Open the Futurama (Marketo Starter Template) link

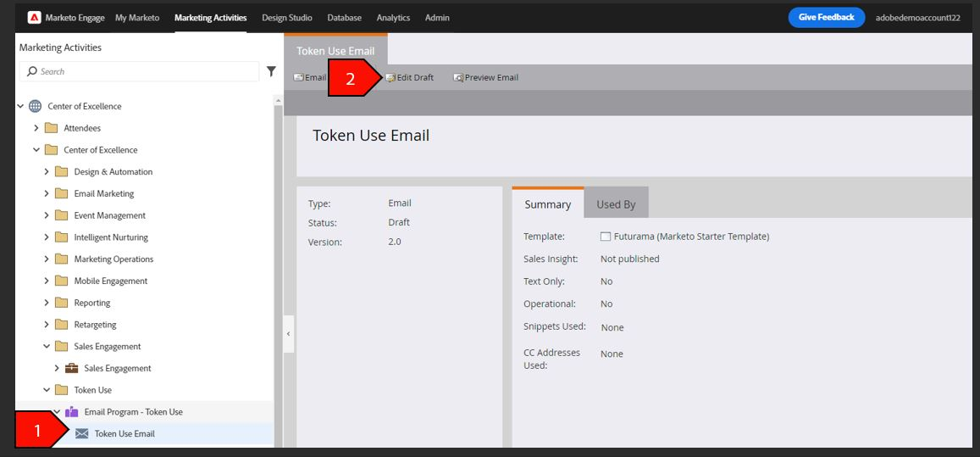coord(691,237)
